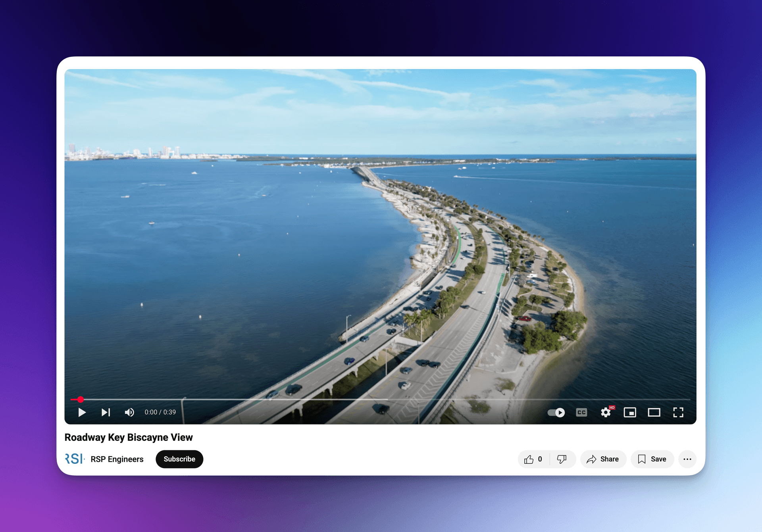The image size is (762, 532).
Task: Play the Roadway Key Biscayne video
Action: (82, 412)
